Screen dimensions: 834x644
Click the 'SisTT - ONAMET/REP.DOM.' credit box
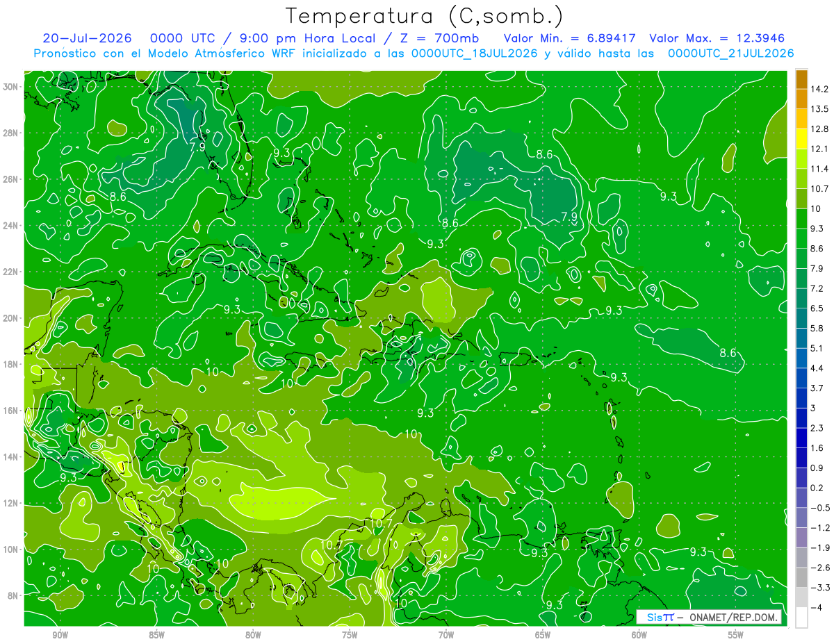tap(709, 617)
